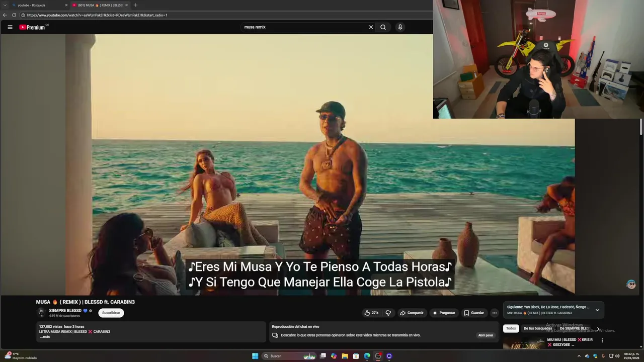Open the three-dot more actions menu
The width and height of the screenshot is (644, 362).
pos(494,313)
